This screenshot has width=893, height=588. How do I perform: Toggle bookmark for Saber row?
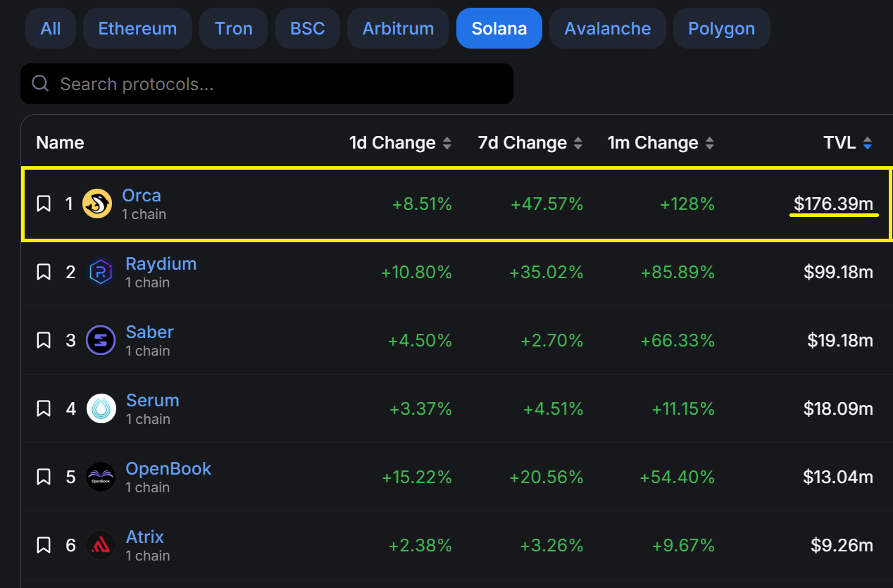(x=44, y=341)
